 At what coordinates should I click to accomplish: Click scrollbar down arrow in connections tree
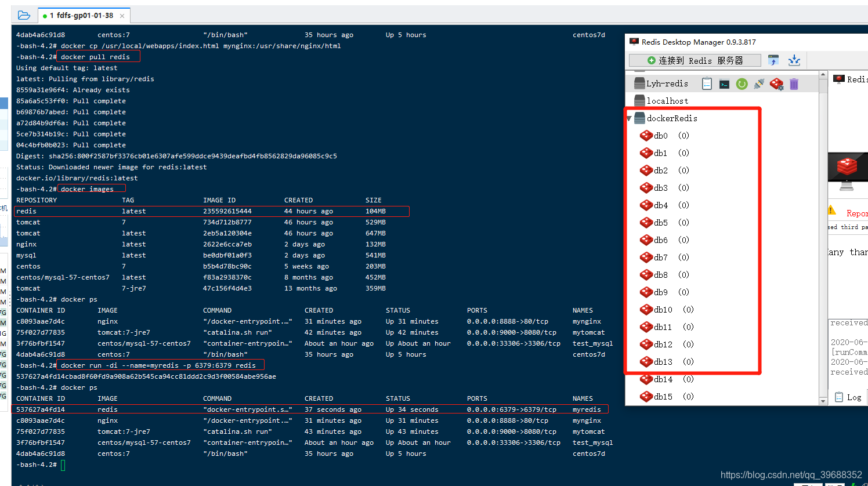coord(823,401)
